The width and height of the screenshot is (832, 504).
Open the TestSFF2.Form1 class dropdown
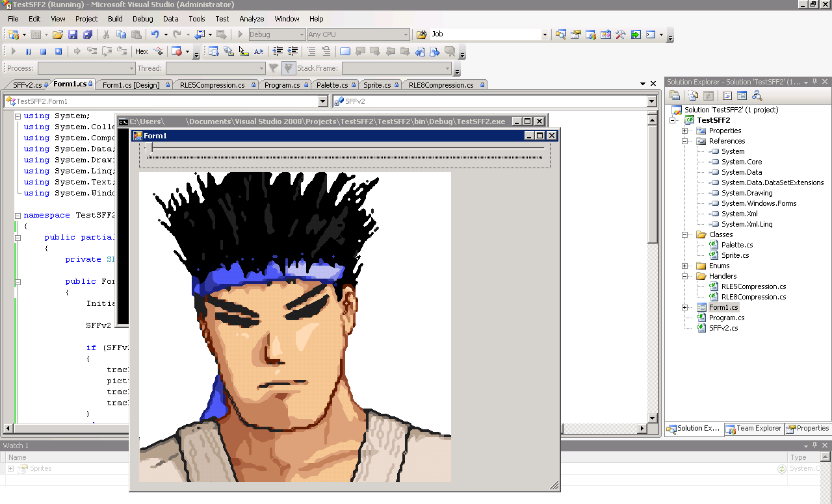pos(323,101)
